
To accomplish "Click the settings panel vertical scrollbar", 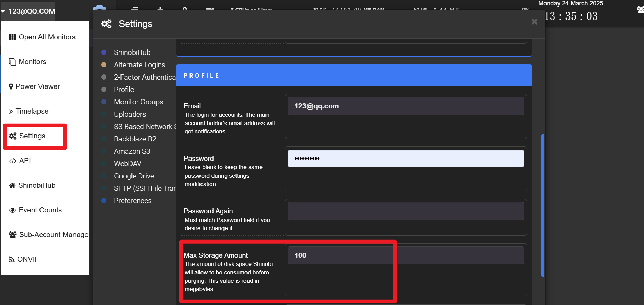I will pos(543,205).
